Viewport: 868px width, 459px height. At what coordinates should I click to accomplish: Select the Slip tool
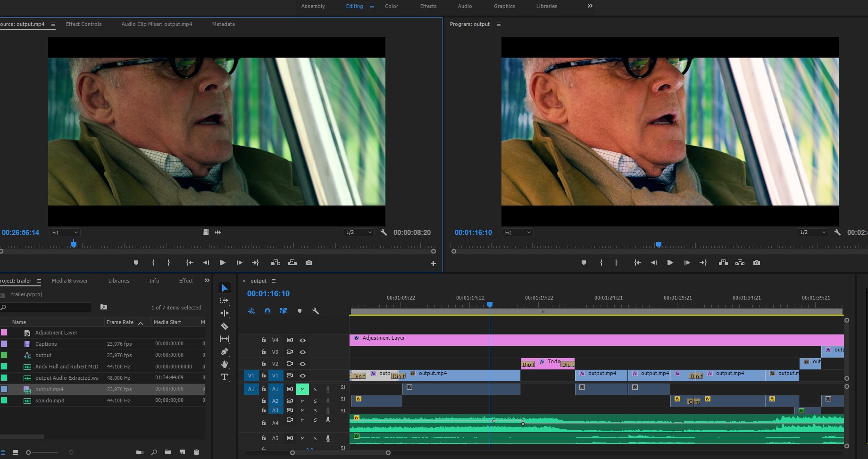[225, 339]
